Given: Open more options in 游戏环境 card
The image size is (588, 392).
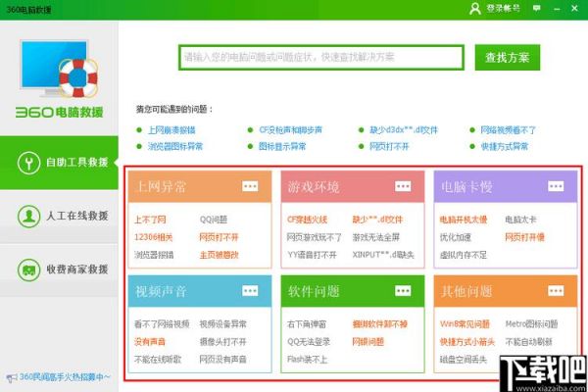Looking at the screenshot, I should click(x=403, y=186).
